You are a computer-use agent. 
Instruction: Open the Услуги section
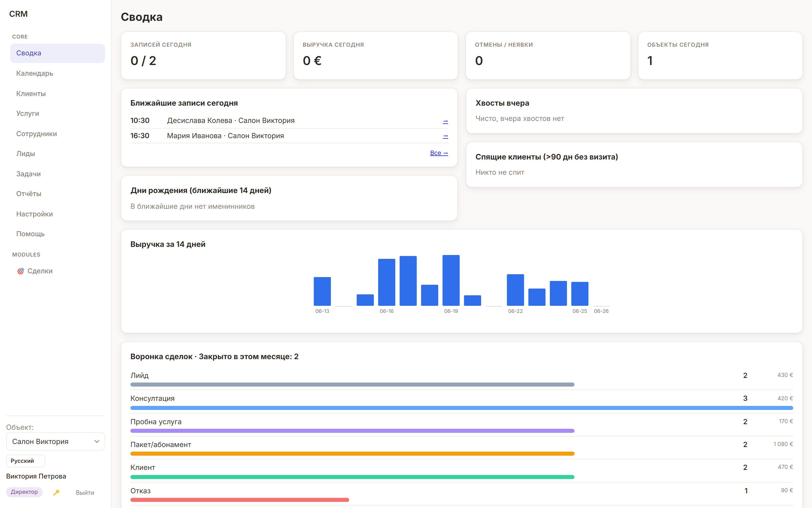(57, 114)
